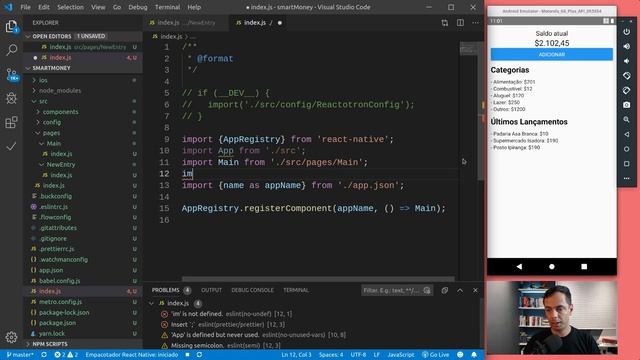The height and width of the screenshot is (360, 640).
Task: Expand the config folder
Action: pos(83,122)
